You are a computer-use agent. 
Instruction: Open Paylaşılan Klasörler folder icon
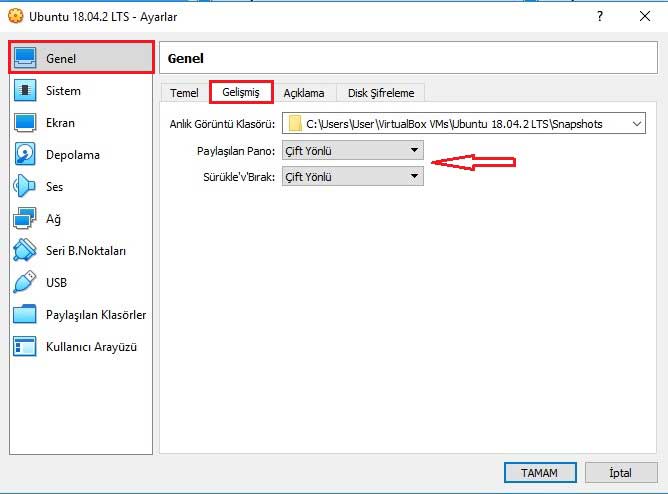coord(25,314)
